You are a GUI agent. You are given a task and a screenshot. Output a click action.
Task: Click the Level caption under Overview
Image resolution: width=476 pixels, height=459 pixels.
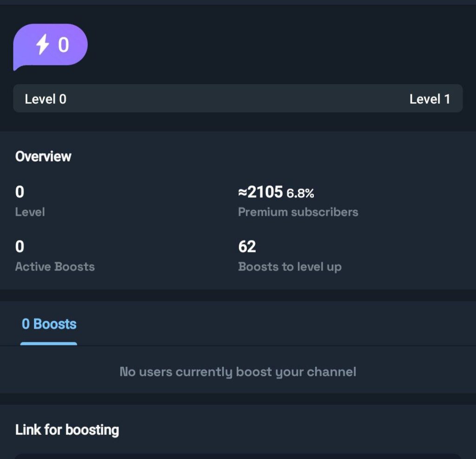coord(30,212)
